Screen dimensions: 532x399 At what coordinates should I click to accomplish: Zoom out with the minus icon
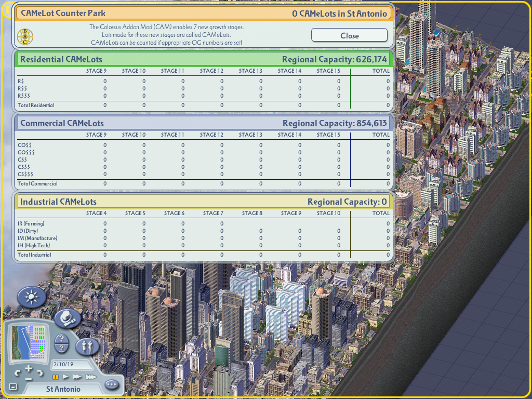29,379
